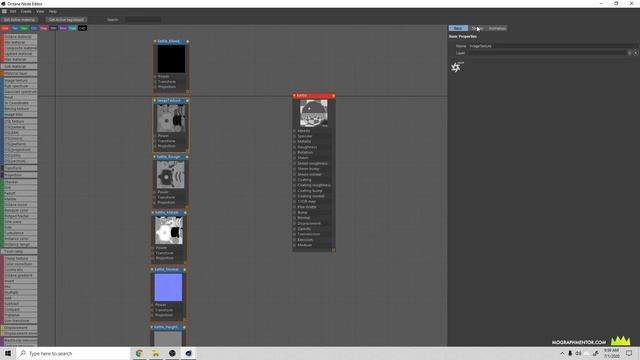Click the Layer field stepper icon
This screenshot has width=640, height=360.
pyautogui.click(x=629, y=53)
